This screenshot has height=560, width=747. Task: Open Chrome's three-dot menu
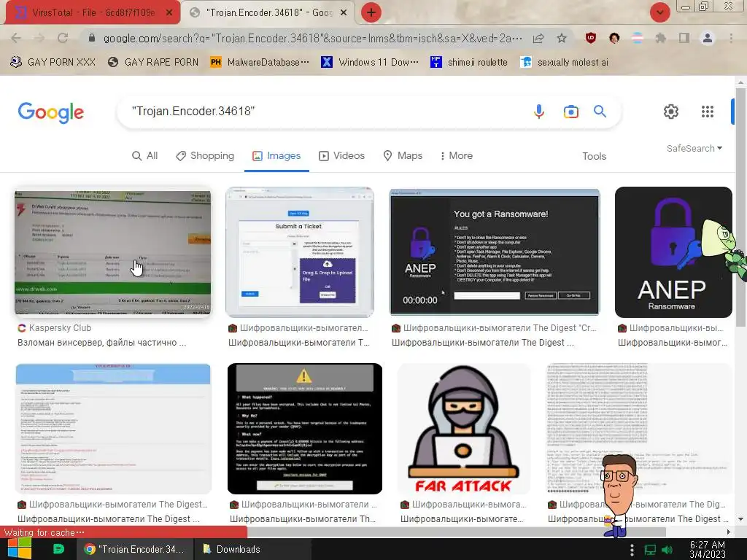tap(731, 38)
